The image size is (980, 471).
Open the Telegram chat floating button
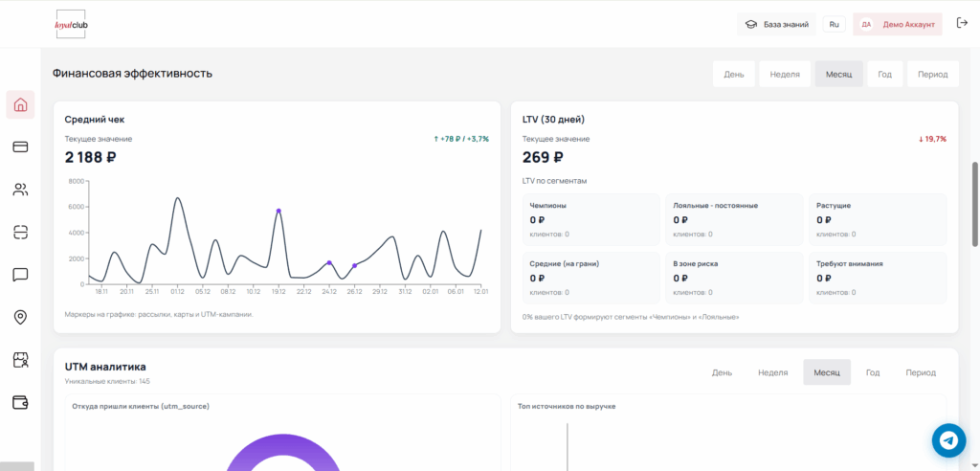(948, 440)
